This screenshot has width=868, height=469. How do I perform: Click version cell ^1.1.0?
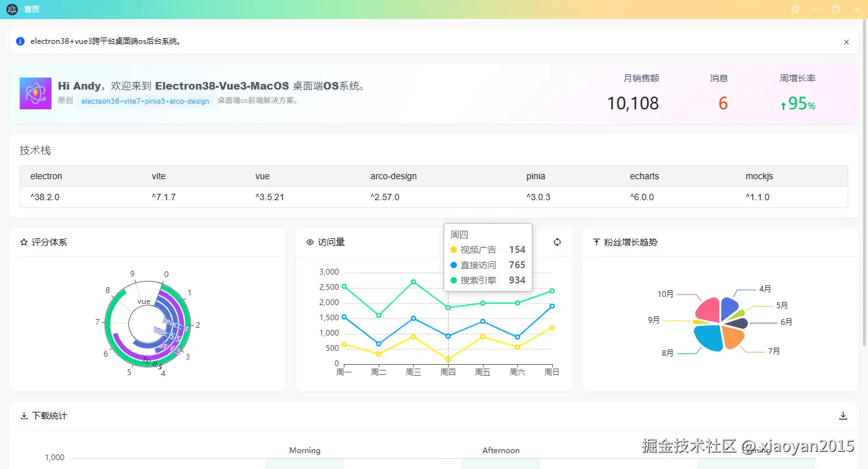tap(758, 197)
